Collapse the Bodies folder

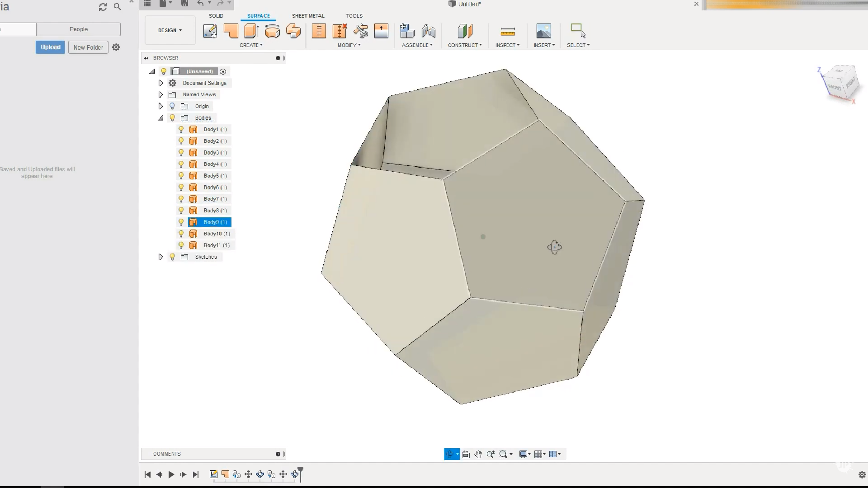tap(160, 117)
